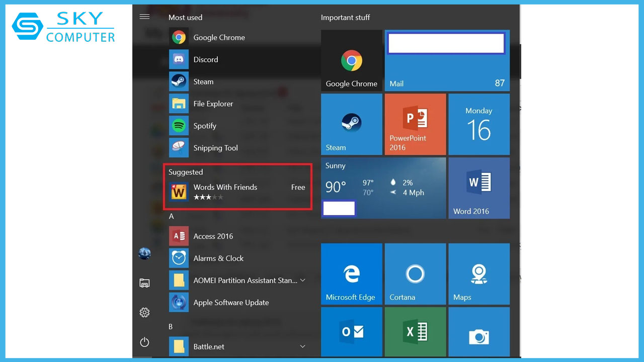Open the hamburger menu at top
The width and height of the screenshot is (644, 362).
pos(144,16)
